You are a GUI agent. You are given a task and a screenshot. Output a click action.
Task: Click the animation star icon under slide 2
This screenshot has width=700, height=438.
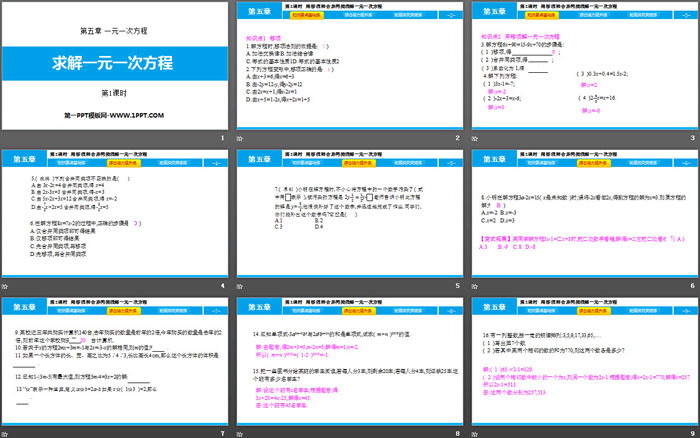240,138
